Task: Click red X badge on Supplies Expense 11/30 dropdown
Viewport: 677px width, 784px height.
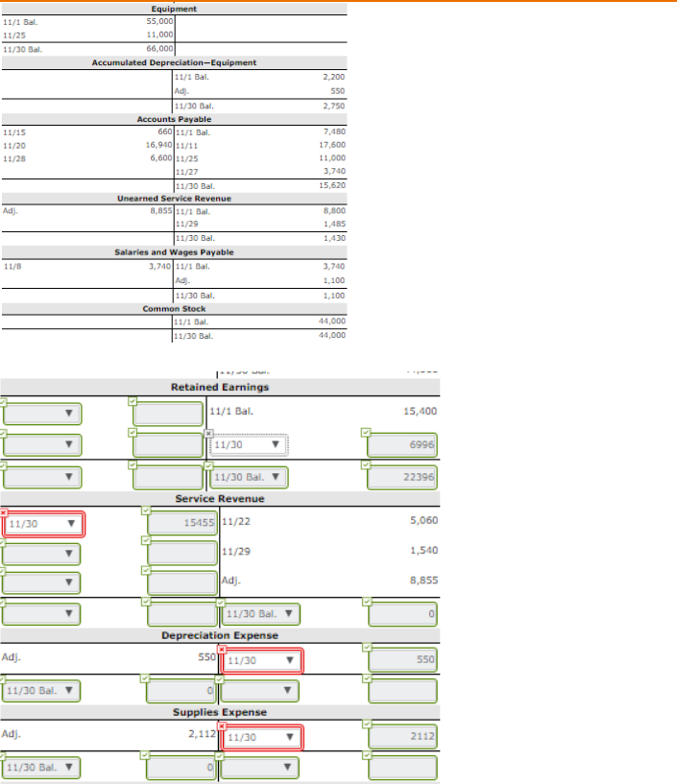Action: coord(222,726)
